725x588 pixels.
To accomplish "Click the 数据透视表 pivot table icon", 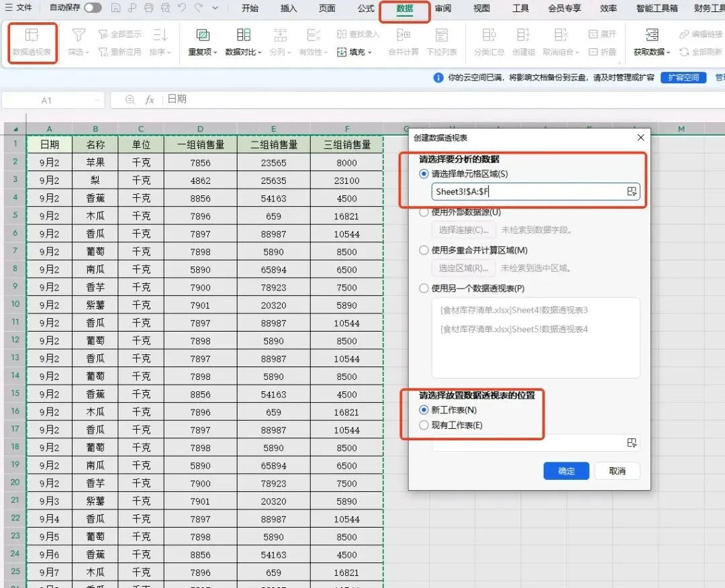I will click(32, 36).
